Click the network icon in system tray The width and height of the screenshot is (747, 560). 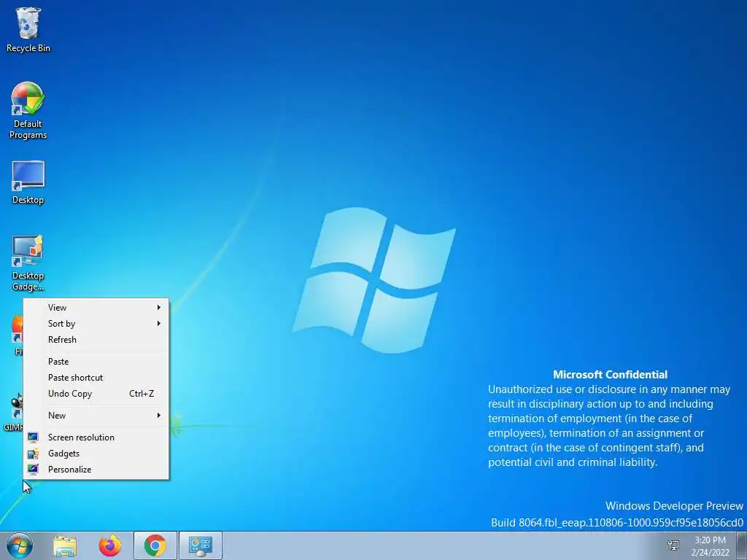coord(673,545)
